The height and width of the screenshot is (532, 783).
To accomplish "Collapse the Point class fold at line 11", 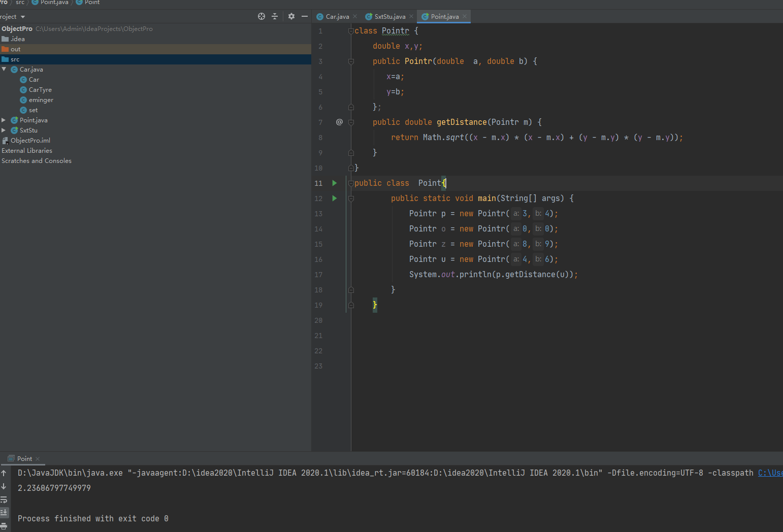I will click(x=351, y=183).
